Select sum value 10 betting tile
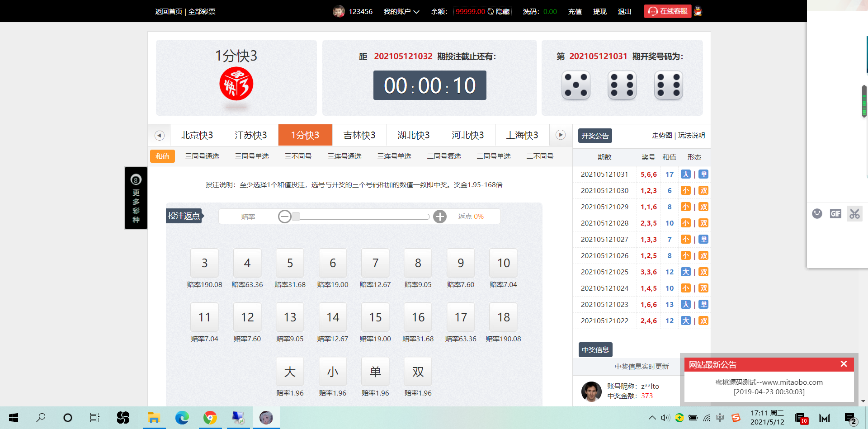Image resolution: width=868 pixels, height=429 pixels. click(x=503, y=263)
